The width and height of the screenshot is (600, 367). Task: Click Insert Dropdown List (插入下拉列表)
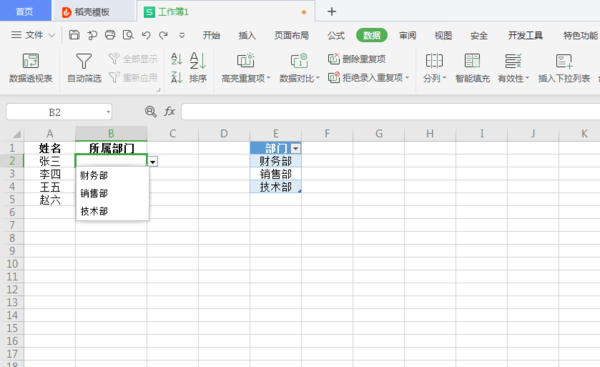click(564, 68)
